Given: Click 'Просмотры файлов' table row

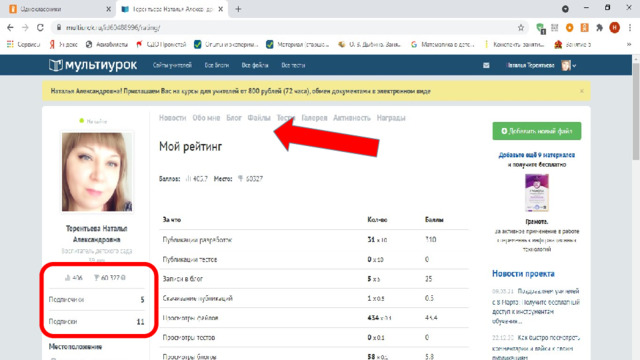Looking at the screenshot, I should tap(313, 318).
